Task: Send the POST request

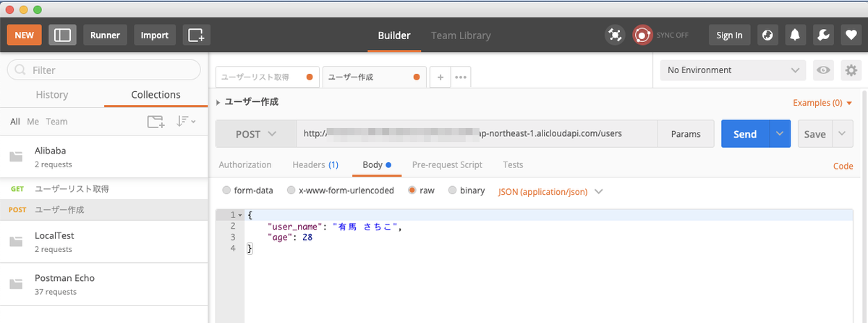Action: coord(745,134)
